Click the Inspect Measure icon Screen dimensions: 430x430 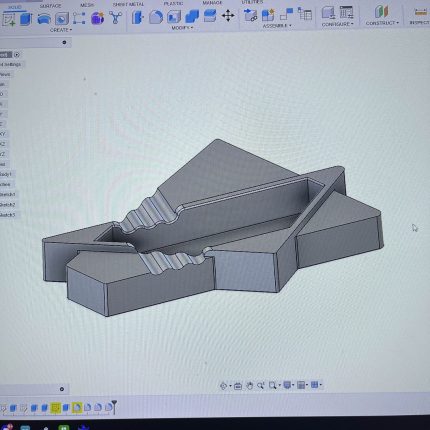coord(421,12)
